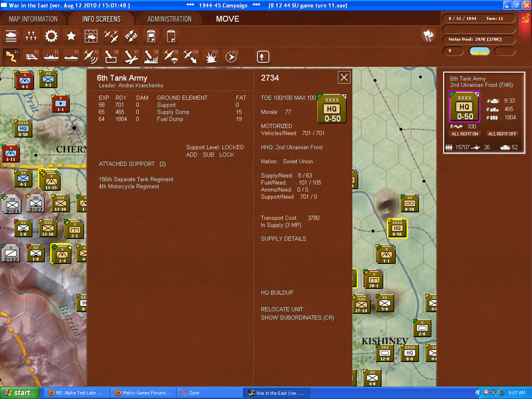532x399 pixels.
Task: Click RELOCATE UNIT
Action: tap(282, 309)
